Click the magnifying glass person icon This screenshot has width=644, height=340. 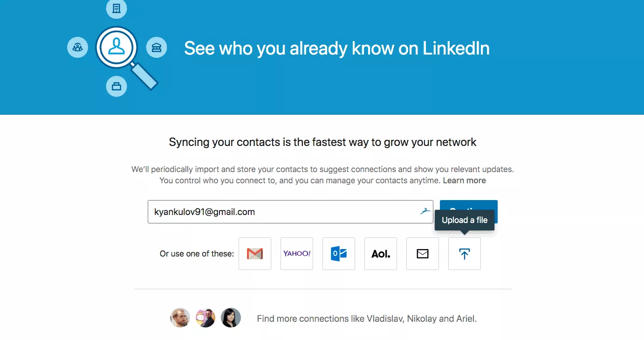coord(116,47)
